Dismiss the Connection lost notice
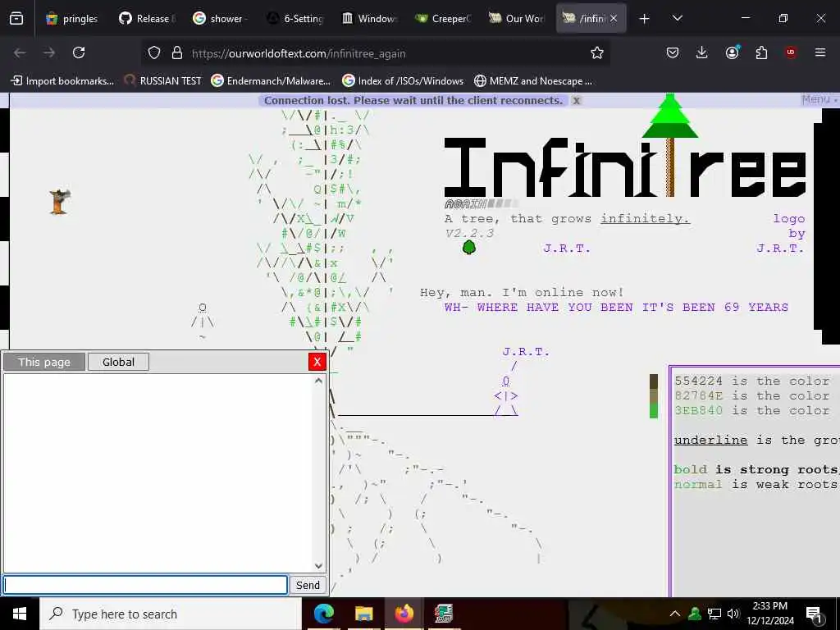The image size is (840, 630). (576, 101)
